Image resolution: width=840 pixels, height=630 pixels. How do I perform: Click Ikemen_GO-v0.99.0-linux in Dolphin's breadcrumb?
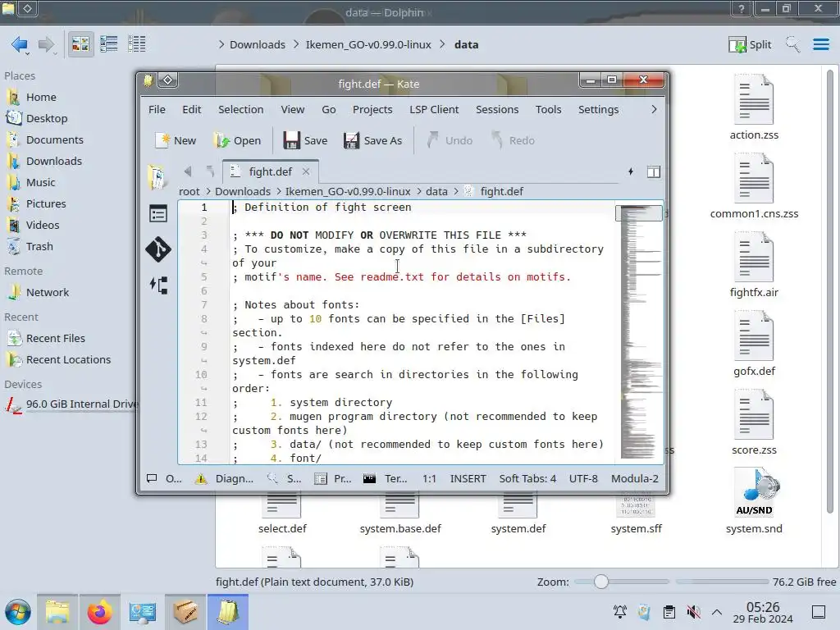[368, 44]
